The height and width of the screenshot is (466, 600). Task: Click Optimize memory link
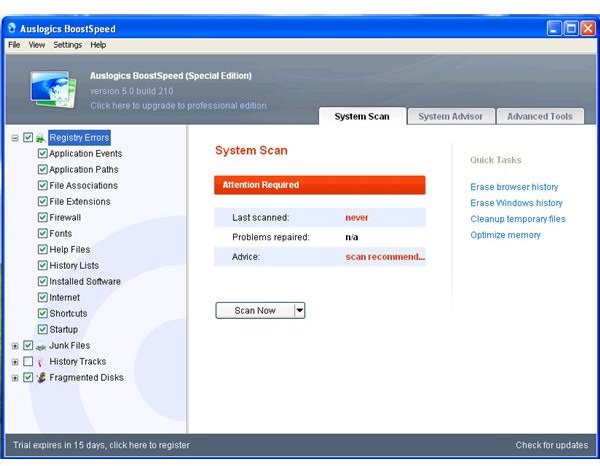pos(505,235)
